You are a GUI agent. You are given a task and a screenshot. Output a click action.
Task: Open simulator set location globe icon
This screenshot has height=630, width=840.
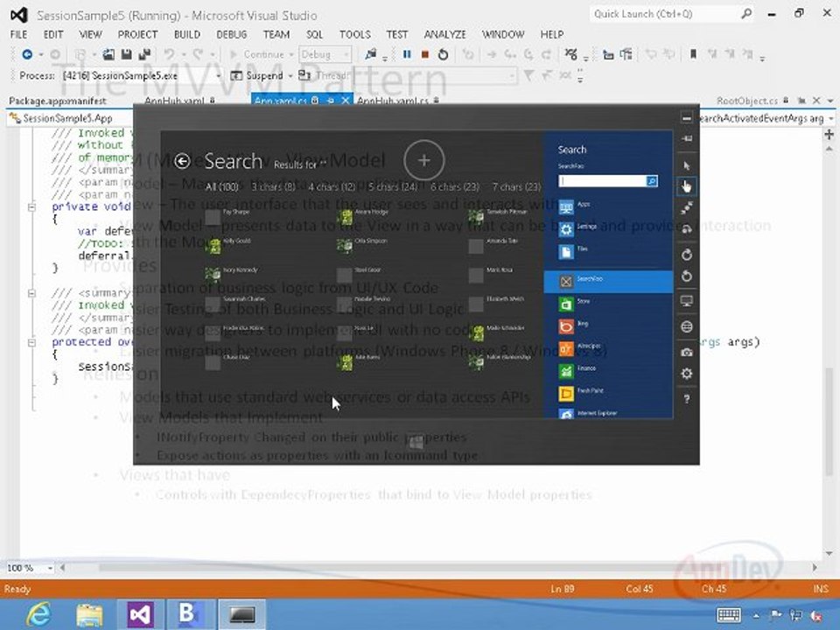coord(687,326)
